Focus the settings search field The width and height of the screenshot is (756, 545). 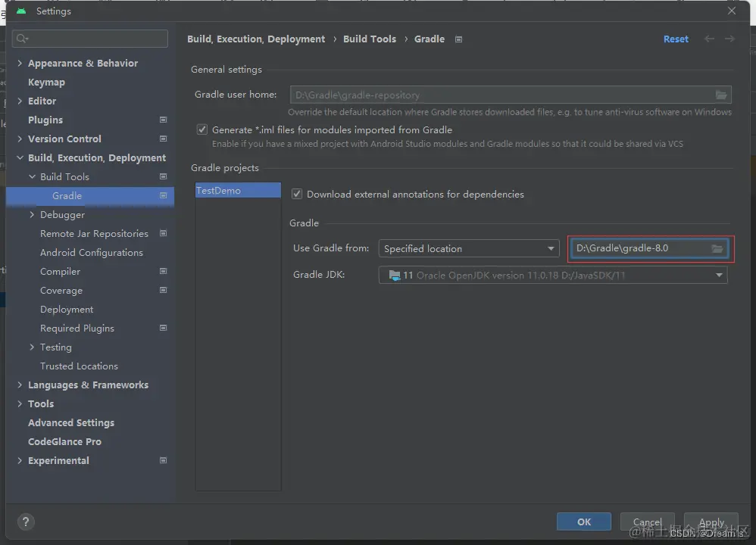pyautogui.click(x=90, y=39)
